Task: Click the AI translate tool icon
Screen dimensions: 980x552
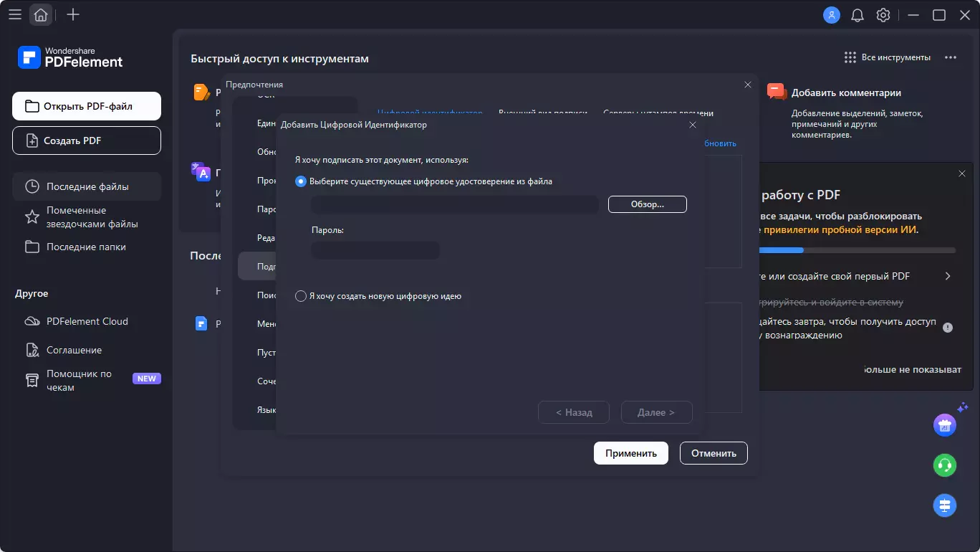Action: coord(201,171)
